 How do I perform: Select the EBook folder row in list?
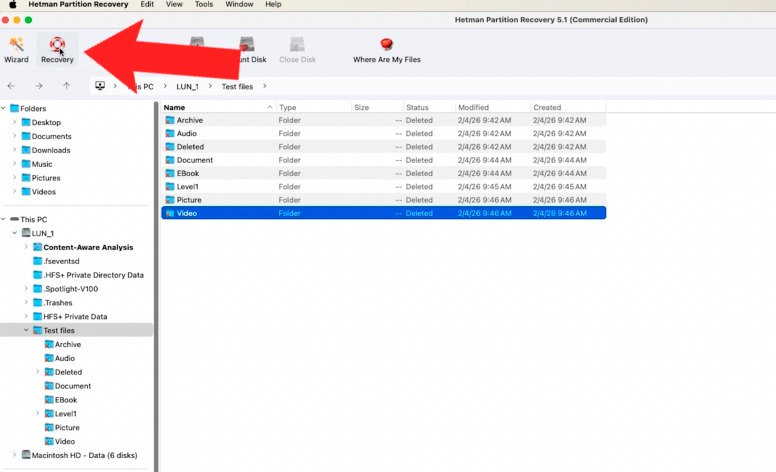[x=384, y=174]
